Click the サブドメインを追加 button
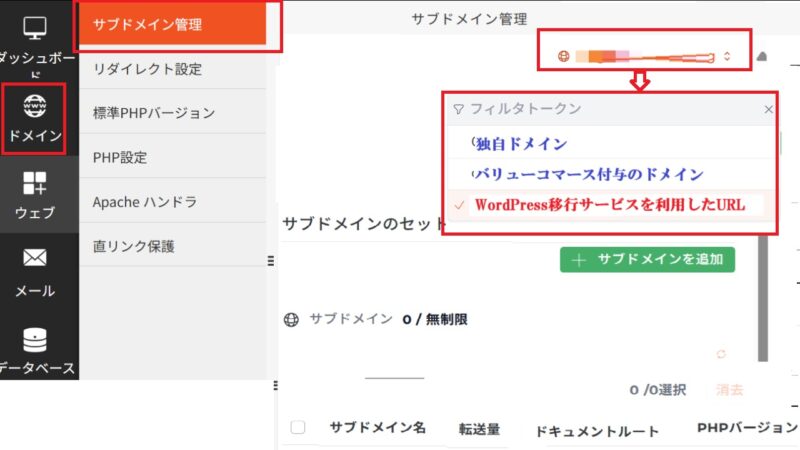The width and height of the screenshot is (800, 450). (x=647, y=260)
